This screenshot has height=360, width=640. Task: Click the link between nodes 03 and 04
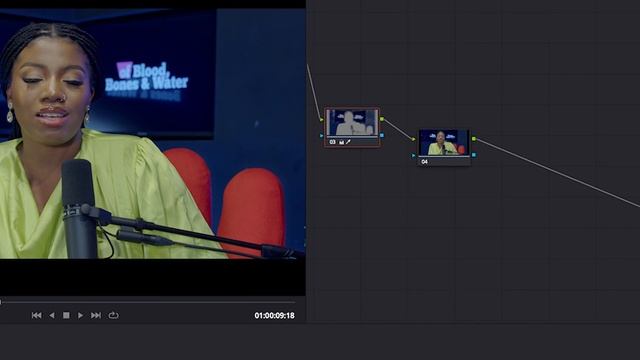point(398,129)
